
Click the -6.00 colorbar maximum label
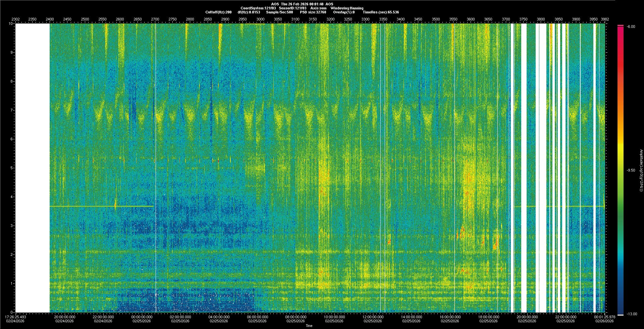pyautogui.click(x=631, y=27)
